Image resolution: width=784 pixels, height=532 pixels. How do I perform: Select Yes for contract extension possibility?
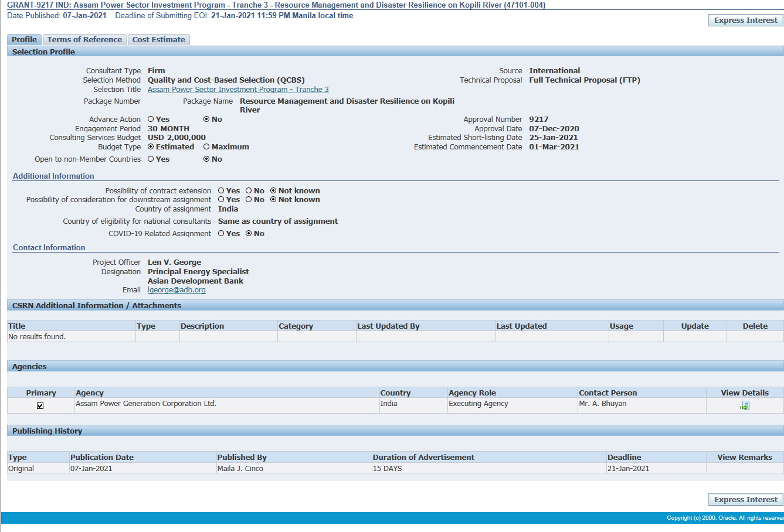click(x=221, y=190)
